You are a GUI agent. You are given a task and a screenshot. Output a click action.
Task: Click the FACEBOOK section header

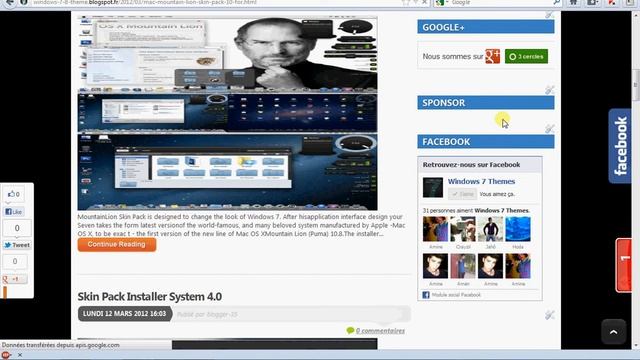(486, 142)
